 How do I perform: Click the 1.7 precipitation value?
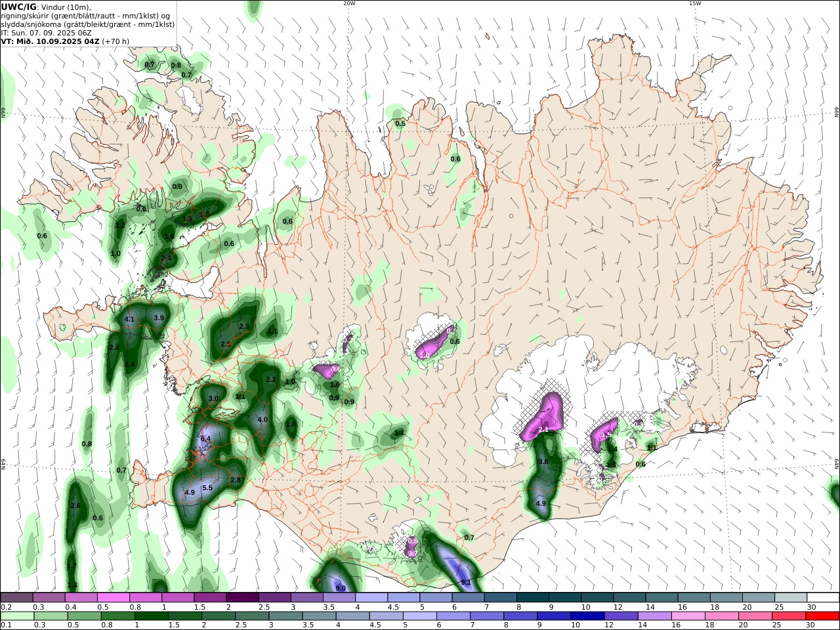click(x=72, y=566)
